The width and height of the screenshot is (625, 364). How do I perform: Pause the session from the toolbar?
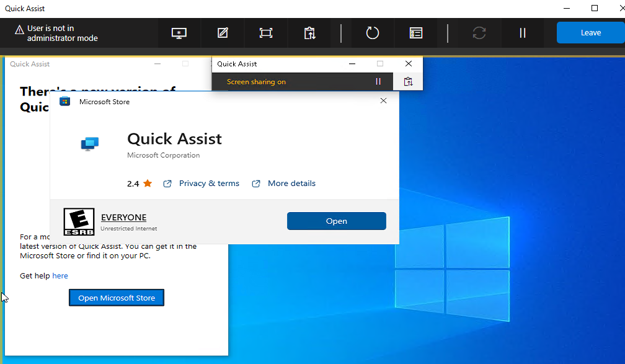(523, 33)
